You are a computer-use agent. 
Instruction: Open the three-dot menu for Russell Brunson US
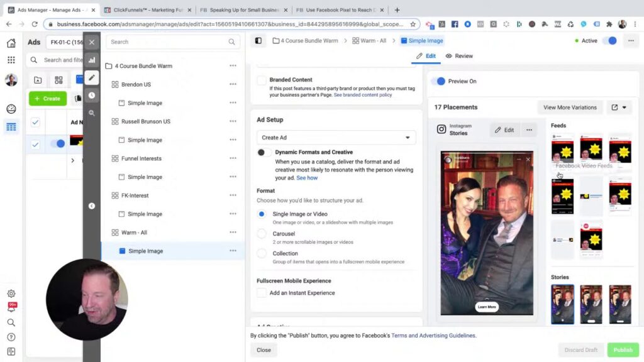click(233, 121)
